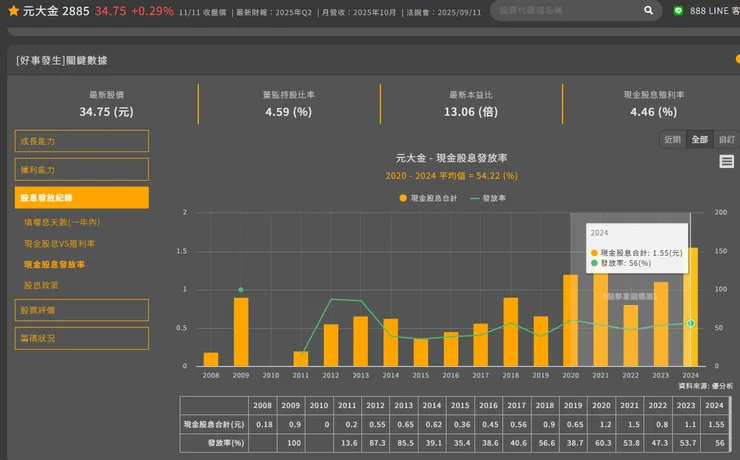Click the 2020 - 2024 平均值 subtitle
This screenshot has height=460, width=740.
point(452,176)
